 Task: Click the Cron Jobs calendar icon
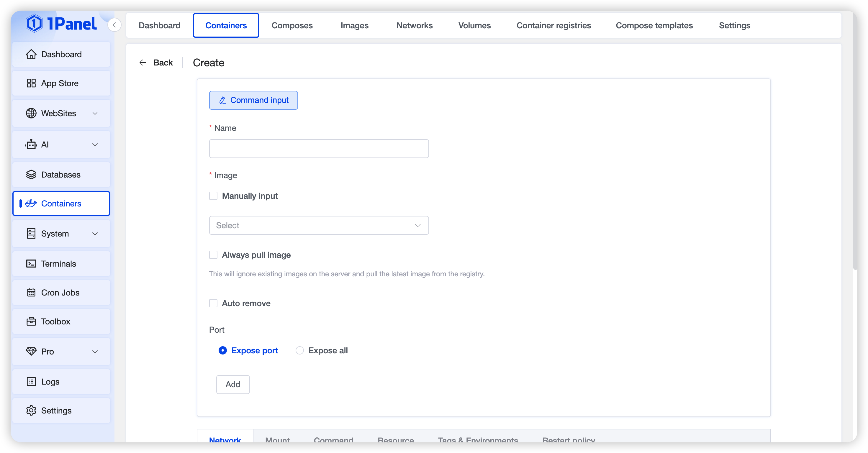tap(31, 293)
